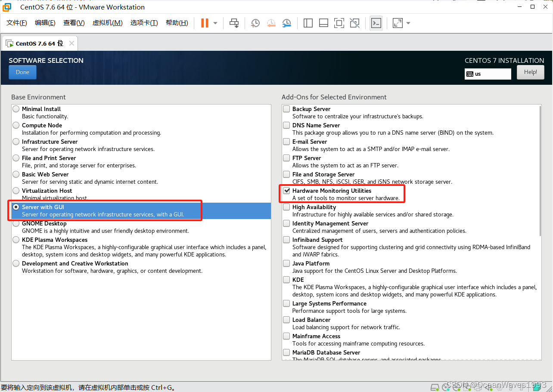Open the power options dropdown arrow
The height and width of the screenshot is (392, 553).
pos(215,23)
